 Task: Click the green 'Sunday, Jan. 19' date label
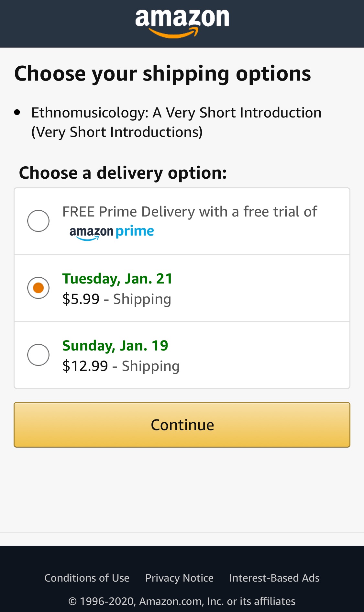[115, 346]
